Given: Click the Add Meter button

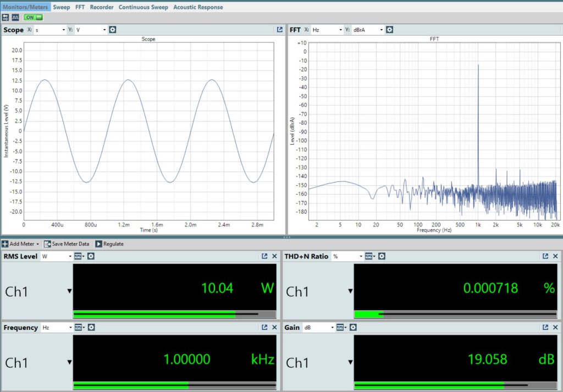Looking at the screenshot, I should click(21, 244).
